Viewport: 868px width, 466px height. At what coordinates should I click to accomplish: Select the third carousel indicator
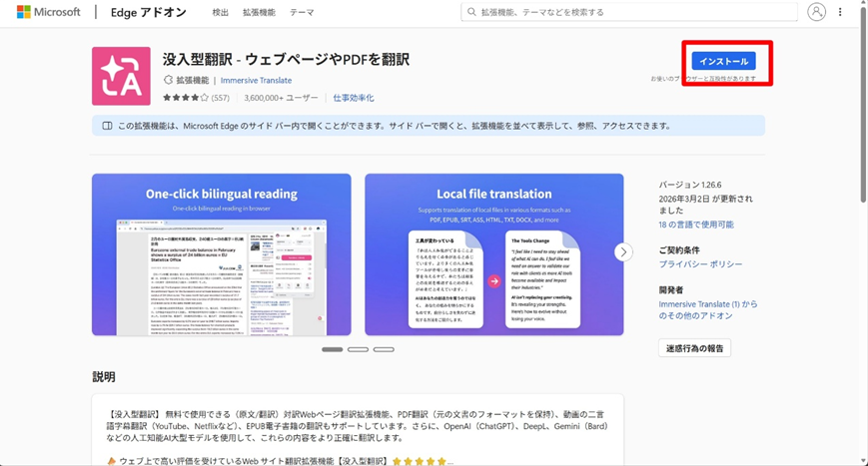point(384,349)
